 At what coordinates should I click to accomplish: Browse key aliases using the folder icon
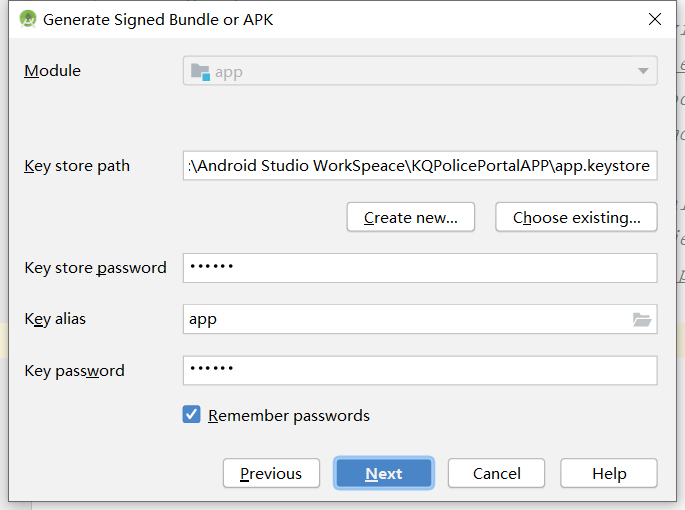tap(642, 320)
